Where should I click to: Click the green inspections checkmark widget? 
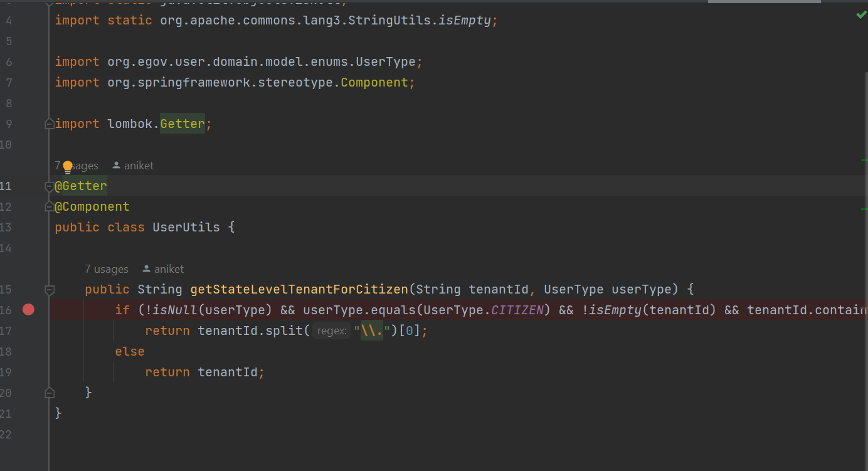860,14
